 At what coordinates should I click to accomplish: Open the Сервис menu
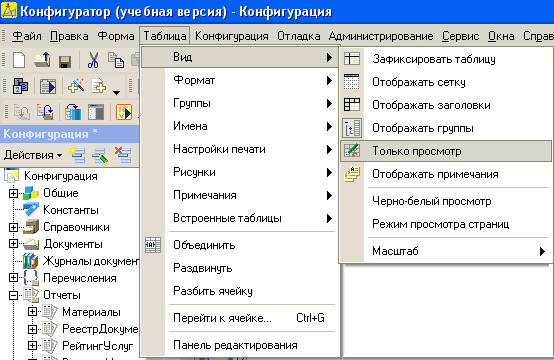click(461, 36)
